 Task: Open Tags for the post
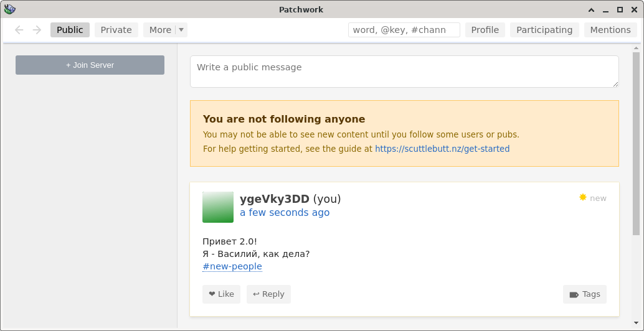584,294
